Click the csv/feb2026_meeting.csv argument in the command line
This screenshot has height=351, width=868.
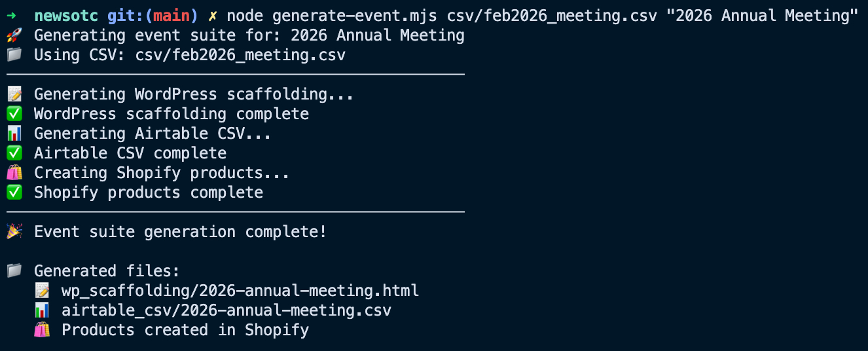551,16
